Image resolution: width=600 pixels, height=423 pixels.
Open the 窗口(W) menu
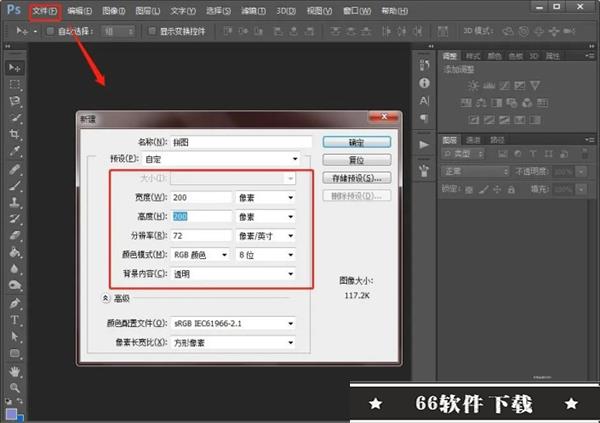coord(357,11)
